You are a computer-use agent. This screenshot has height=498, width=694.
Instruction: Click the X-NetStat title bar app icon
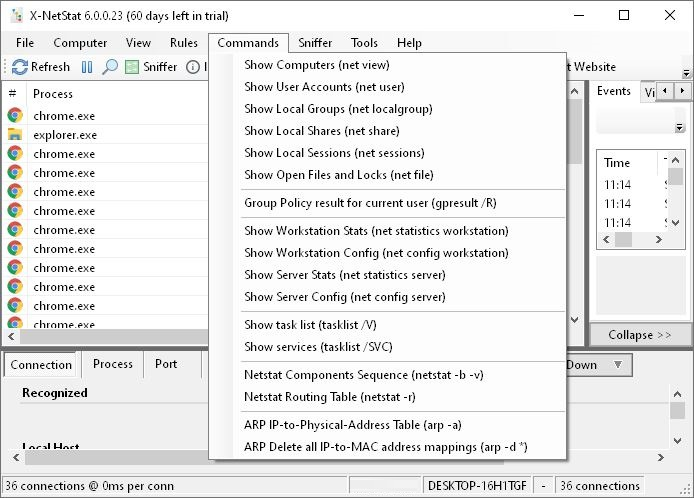point(16,15)
